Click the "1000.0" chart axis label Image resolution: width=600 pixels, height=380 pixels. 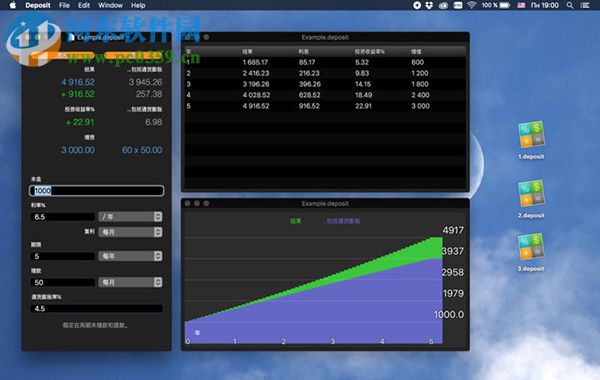click(x=448, y=315)
